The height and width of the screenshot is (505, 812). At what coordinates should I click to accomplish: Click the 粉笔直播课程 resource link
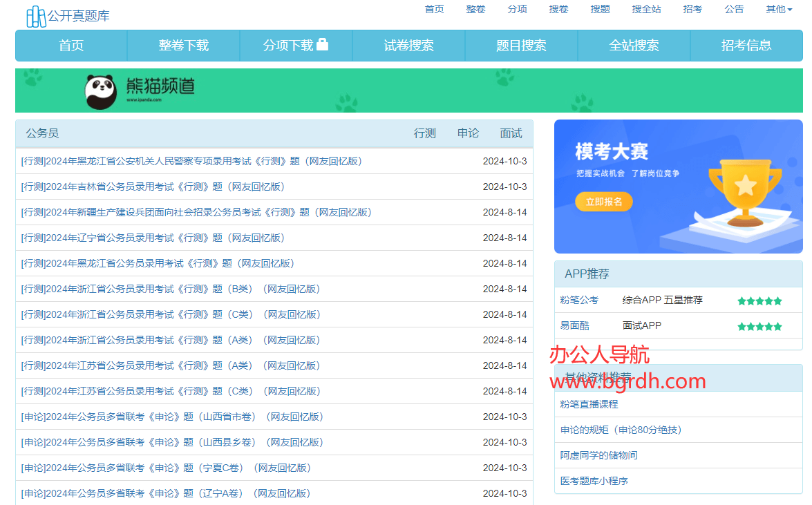point(589,404)
